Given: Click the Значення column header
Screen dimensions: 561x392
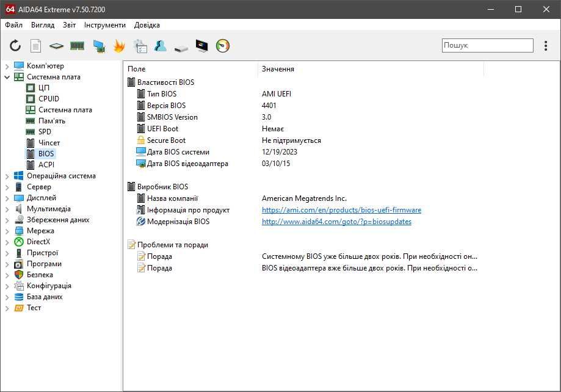Looking at the screenshot, I should coord(371,69).
